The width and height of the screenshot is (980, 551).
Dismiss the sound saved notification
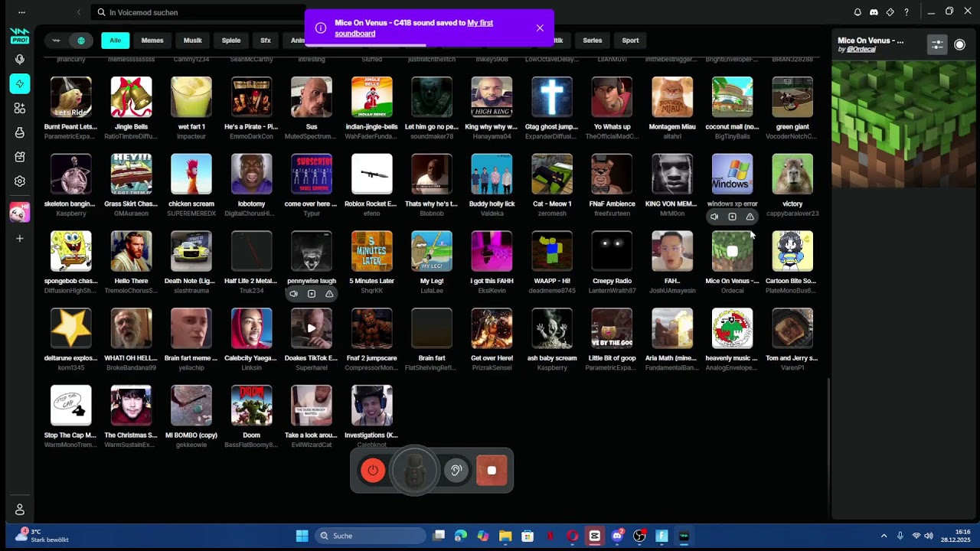540,28
